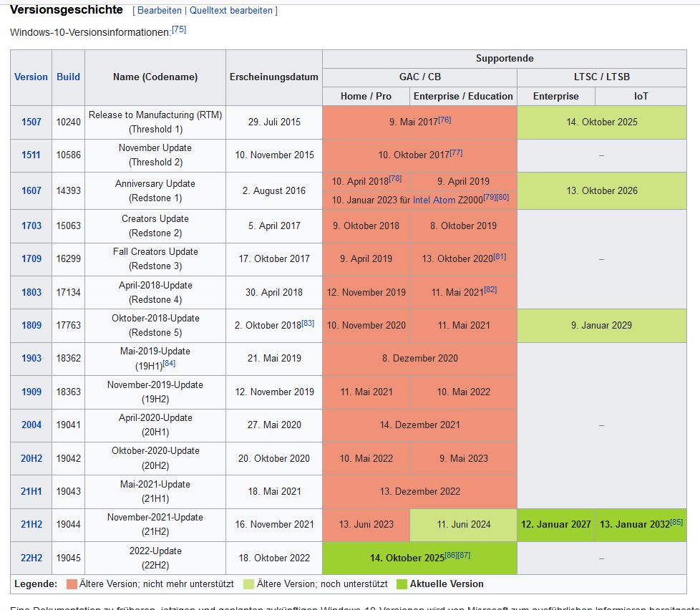Screen dimensions: 700x610
Task: Open version 1511 link
Action: tap(31, 155)
